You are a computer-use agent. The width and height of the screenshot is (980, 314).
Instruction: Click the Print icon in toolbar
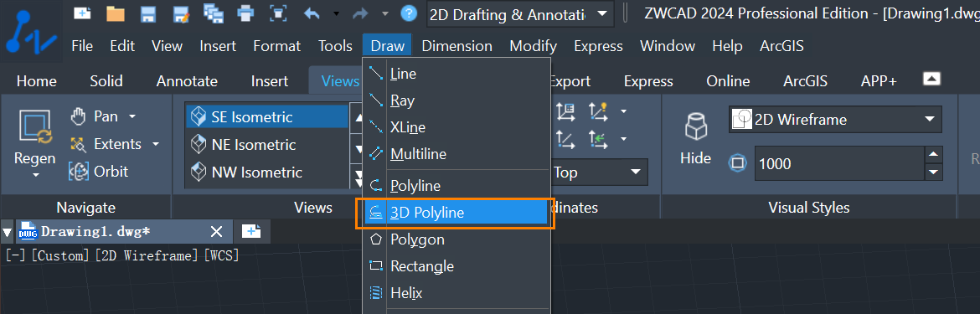(x=246, y=13)
